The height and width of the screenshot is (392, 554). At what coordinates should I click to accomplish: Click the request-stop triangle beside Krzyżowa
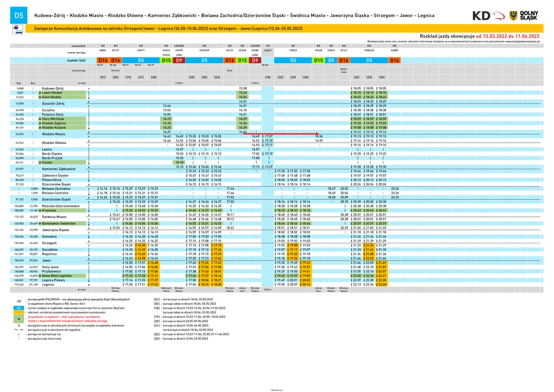tap(40, 210)
